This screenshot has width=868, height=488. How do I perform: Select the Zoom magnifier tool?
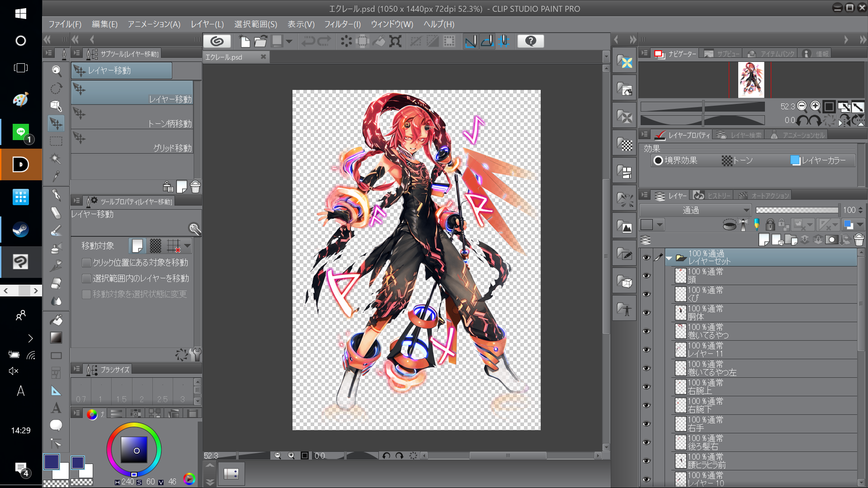tap(56, 70)
